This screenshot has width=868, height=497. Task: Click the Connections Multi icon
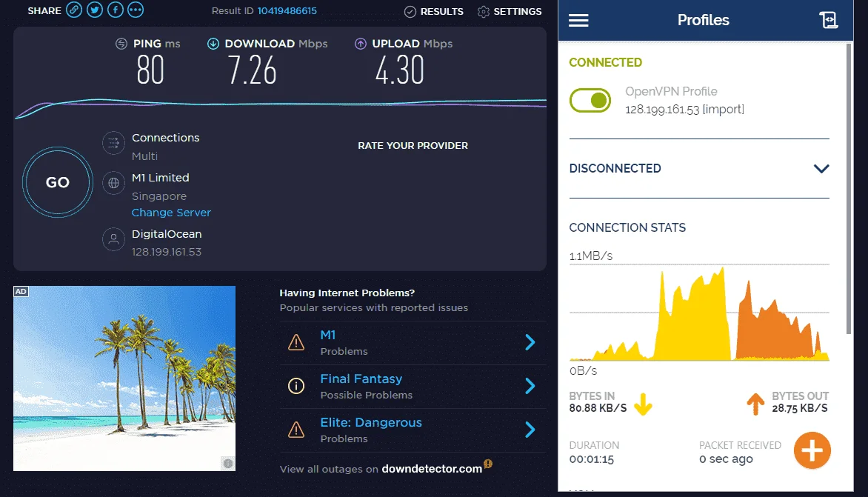113,144
